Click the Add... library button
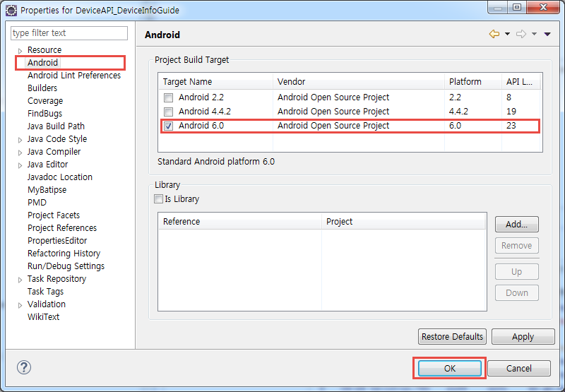Screen dimensions: 565x392 click(x=516, y=225)
